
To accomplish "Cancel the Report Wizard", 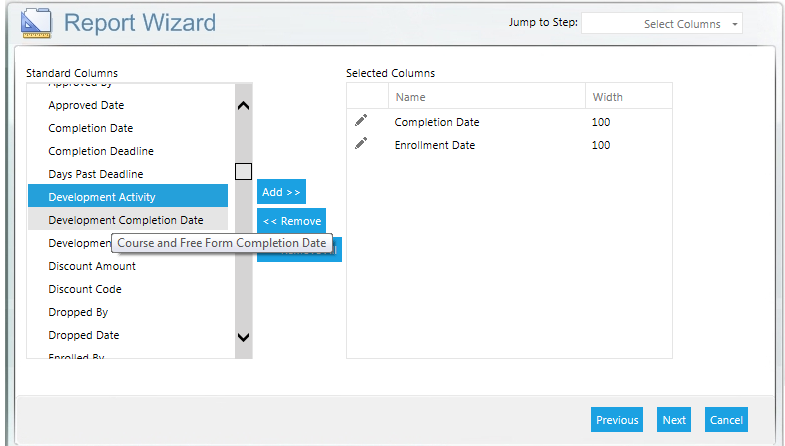I will coord(726,420).
